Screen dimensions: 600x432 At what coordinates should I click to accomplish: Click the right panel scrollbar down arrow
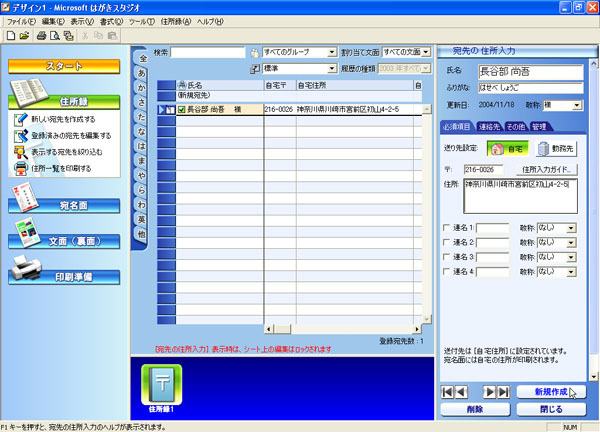click(x=593, y=377)
